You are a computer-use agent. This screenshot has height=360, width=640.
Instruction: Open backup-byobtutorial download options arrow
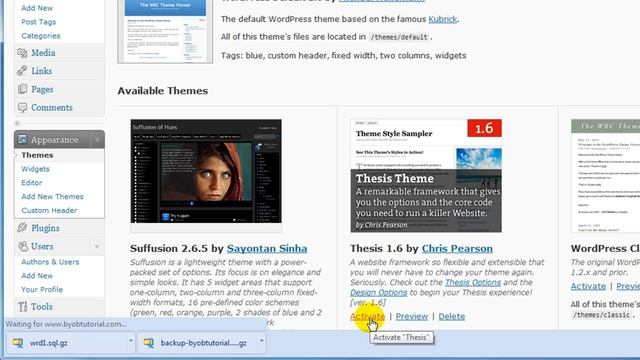[262, 341]
